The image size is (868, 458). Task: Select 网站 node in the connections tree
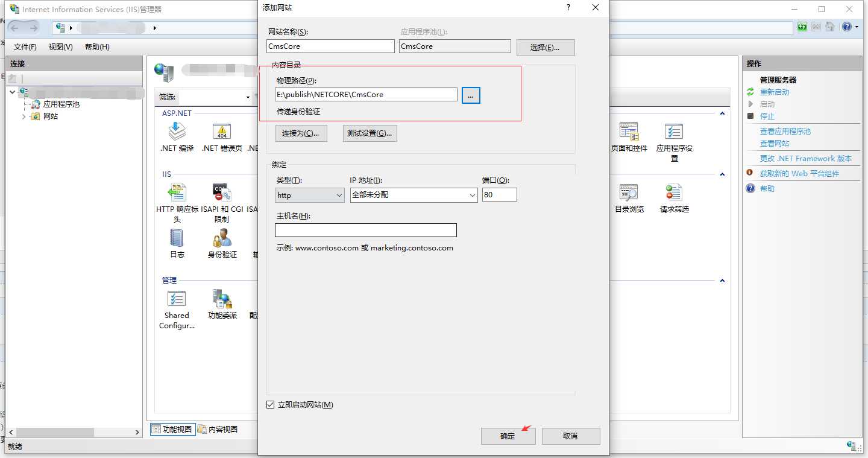51,116
